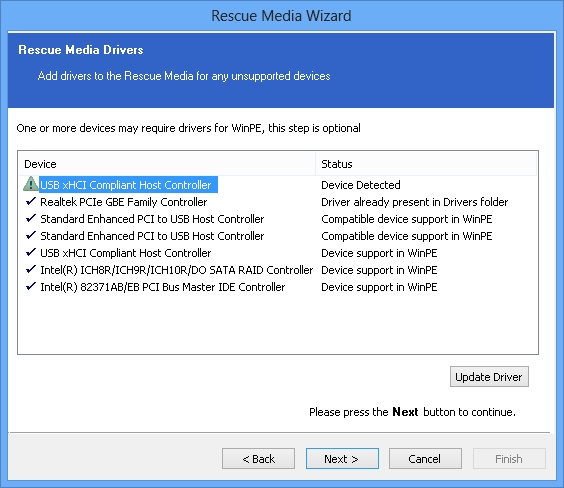Sort by the Device column header
This screenshot has width=564, height=488.
[x=167, y=164]
